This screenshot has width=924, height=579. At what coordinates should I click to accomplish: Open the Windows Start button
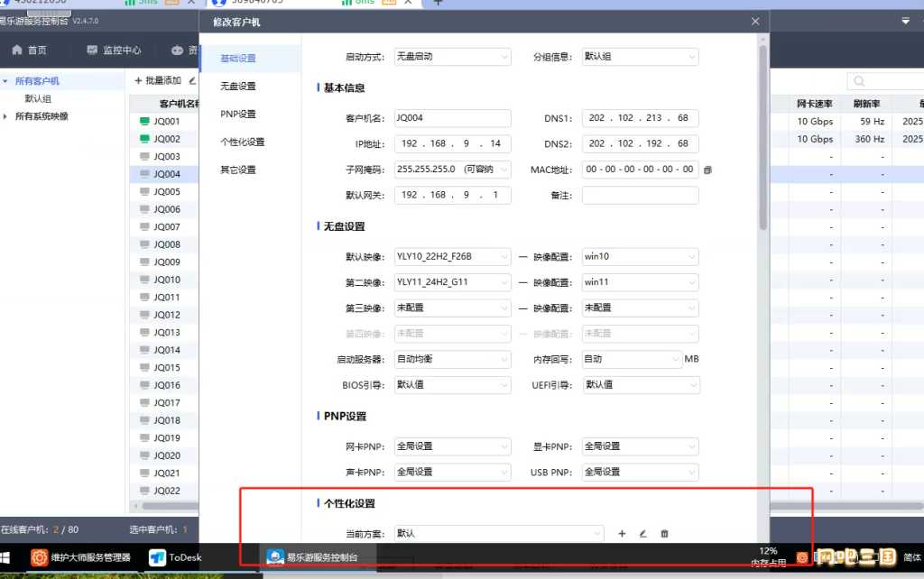click(x=5, y=557)
